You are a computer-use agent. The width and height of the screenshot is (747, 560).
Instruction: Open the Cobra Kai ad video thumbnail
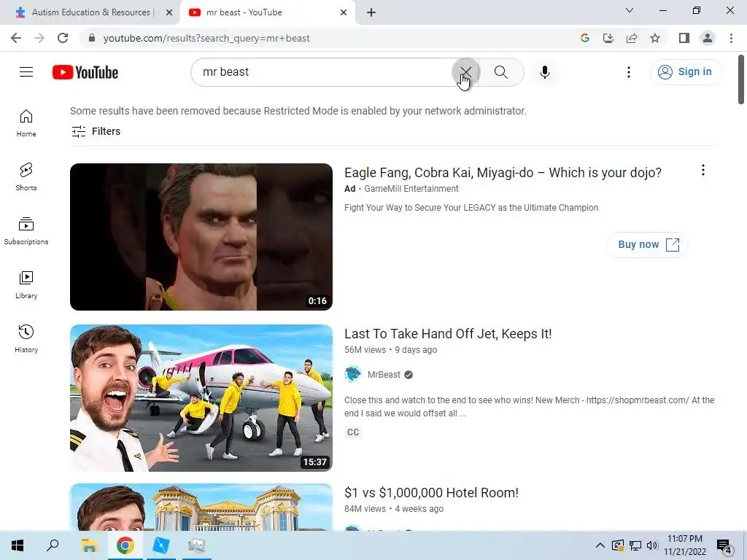(201, 237)
